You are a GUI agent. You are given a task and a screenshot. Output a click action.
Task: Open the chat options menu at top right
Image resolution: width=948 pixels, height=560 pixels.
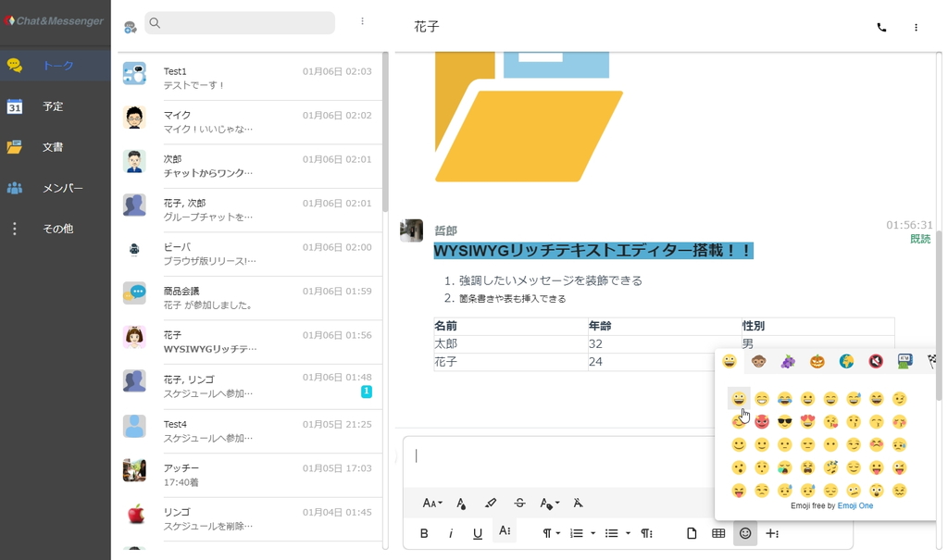pos(916,28)
